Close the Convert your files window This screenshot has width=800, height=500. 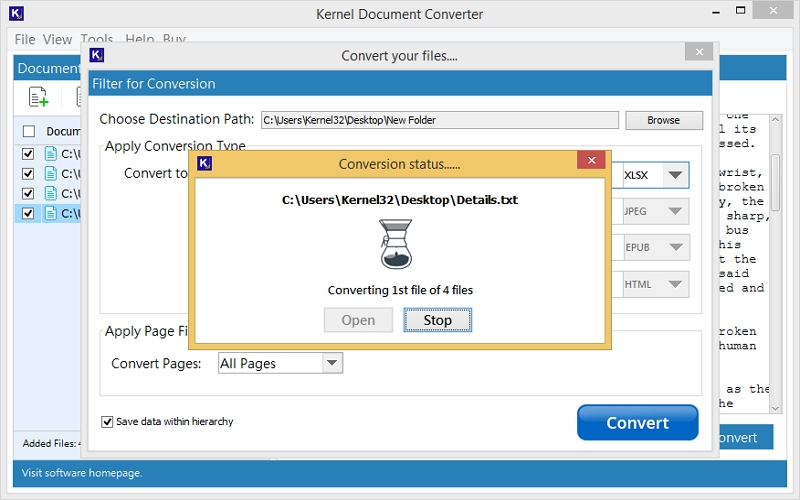699,52
